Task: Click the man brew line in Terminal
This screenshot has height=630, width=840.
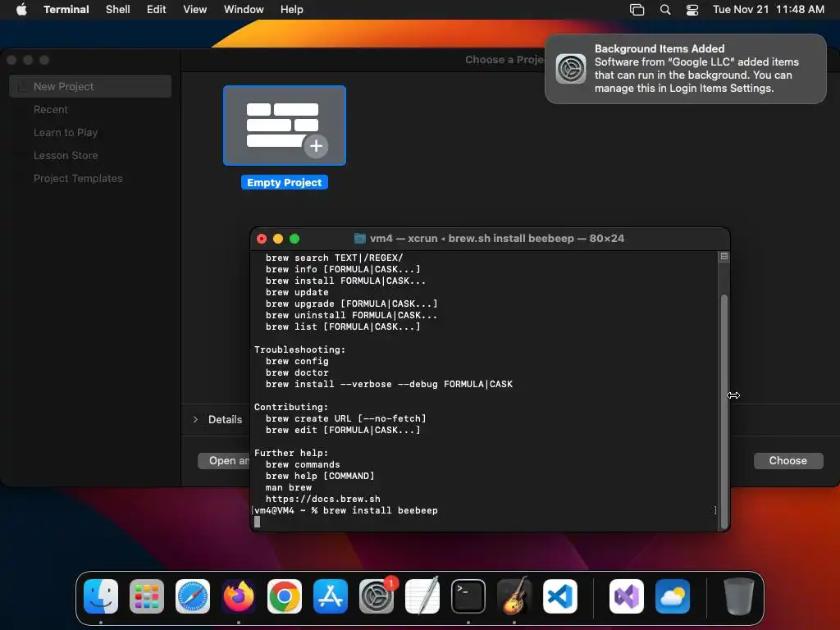Action: (289, 487)
